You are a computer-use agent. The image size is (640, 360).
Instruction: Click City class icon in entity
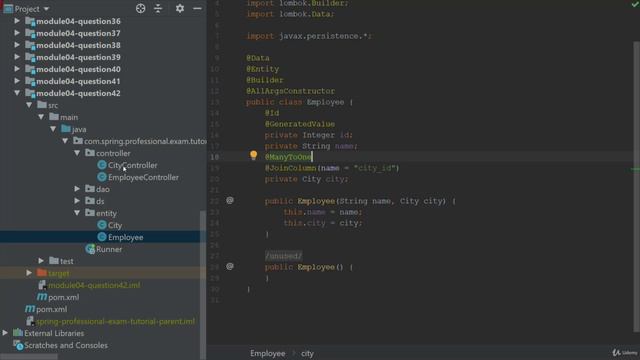102,225
